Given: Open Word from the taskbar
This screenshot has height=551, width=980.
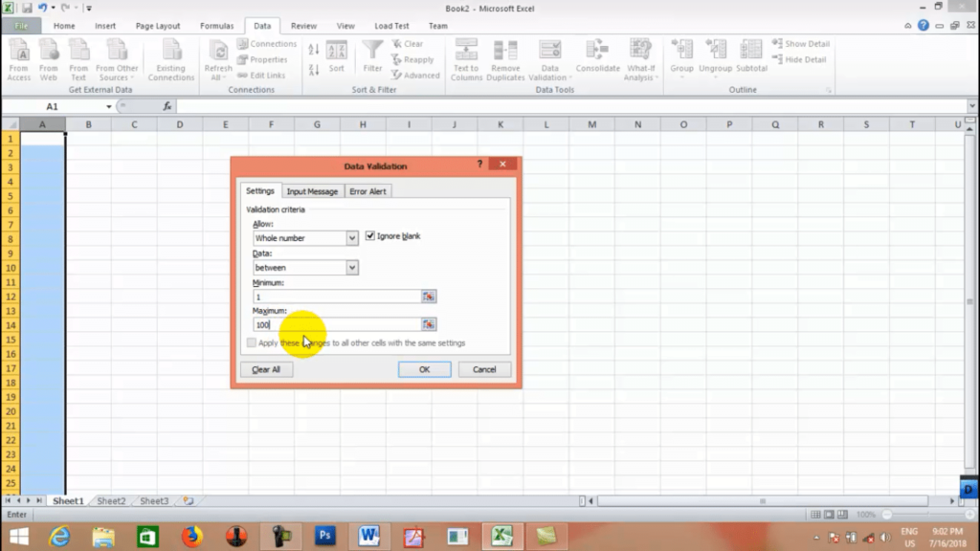Looking at the screenshot, I should tap(368, 537).
